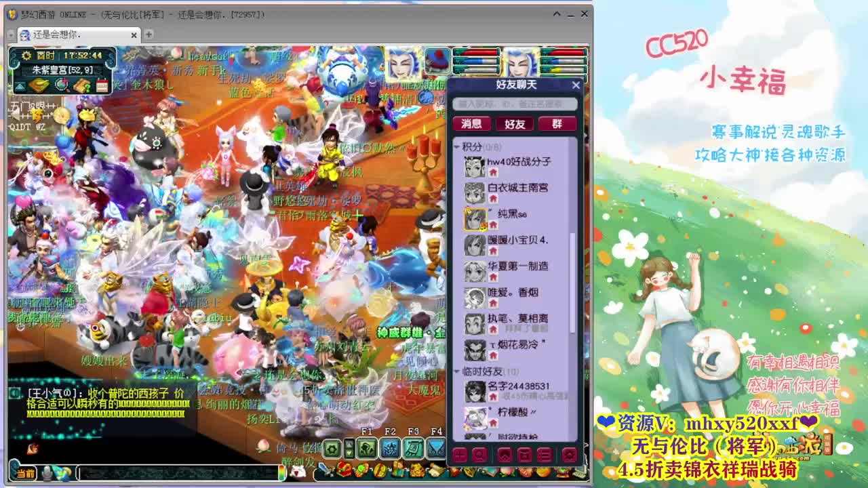Open the red treasure chest icon
The width and height of the screenshot is (868, 488).
[x=346, y=470]
